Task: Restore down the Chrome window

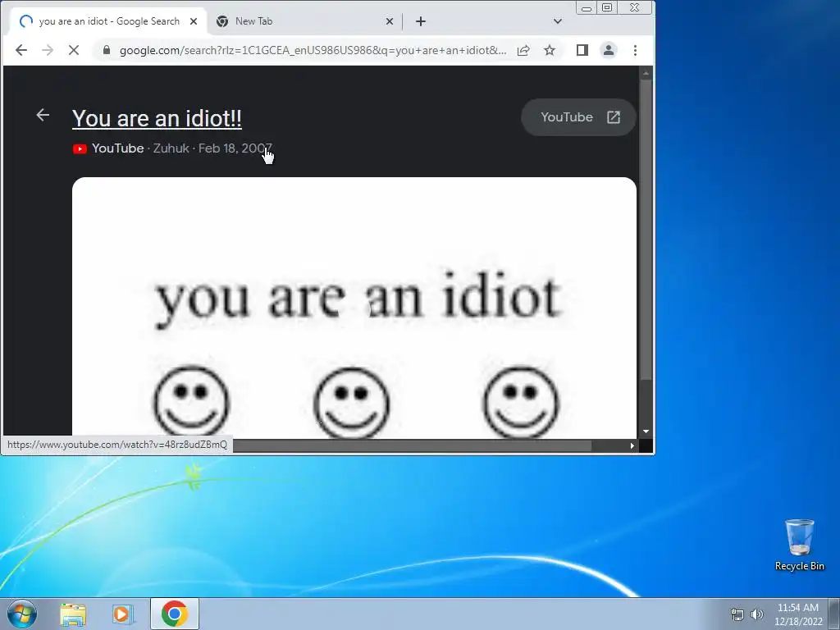Action: point(607,7)
